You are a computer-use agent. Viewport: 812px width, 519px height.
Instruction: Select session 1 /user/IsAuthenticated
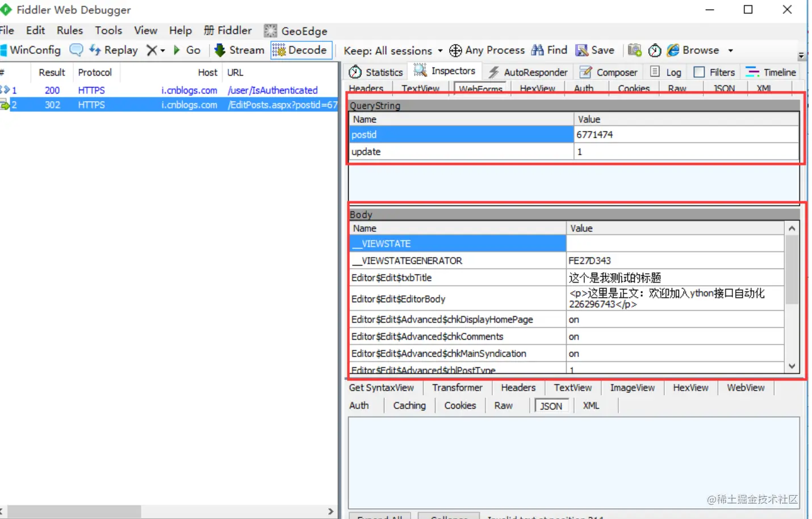[x=169, y=90]
